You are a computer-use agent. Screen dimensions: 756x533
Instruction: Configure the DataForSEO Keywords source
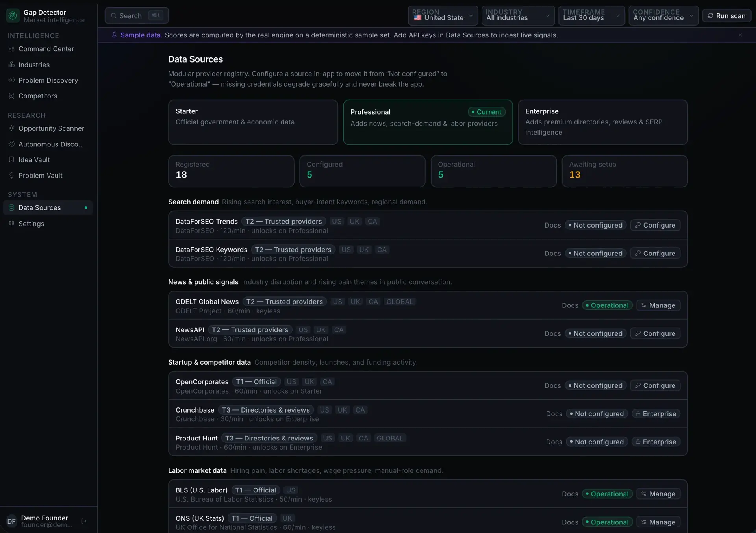[655, 253]
